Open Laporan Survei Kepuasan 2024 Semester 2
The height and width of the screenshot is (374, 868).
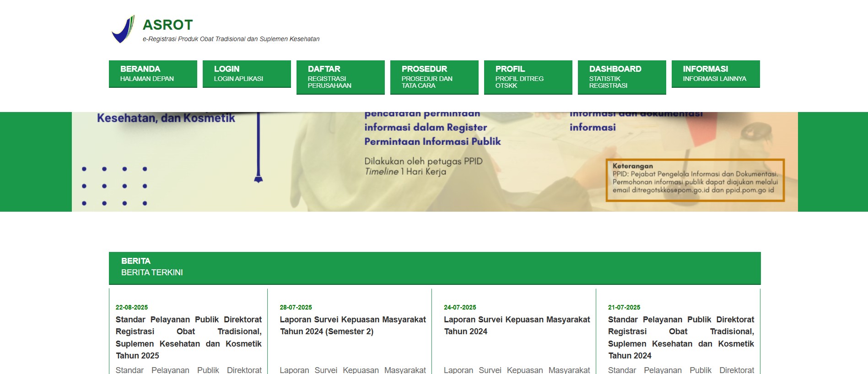point(352,326)
